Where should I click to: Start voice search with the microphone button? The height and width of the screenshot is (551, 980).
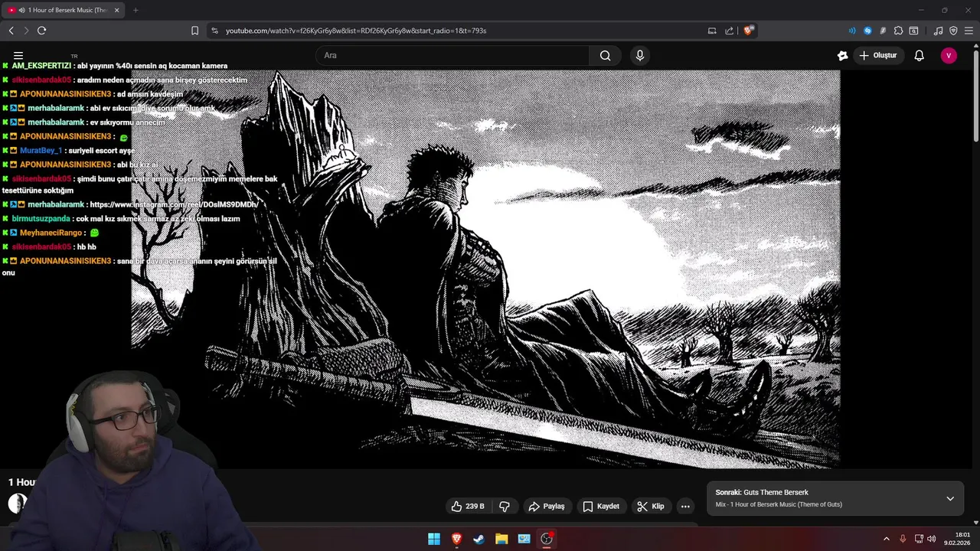pos(640,55)
